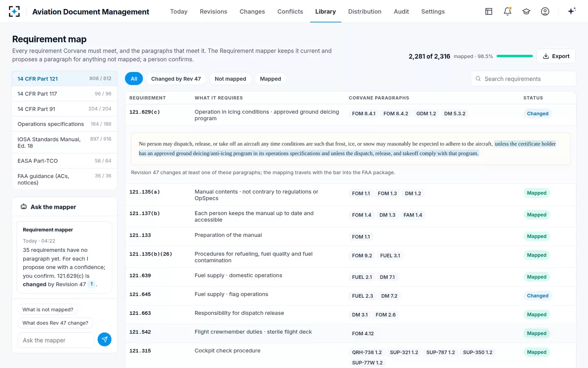588x368 pixels.
Task: Select EASA Part-TCO source
Action: (x=65, y=161)
